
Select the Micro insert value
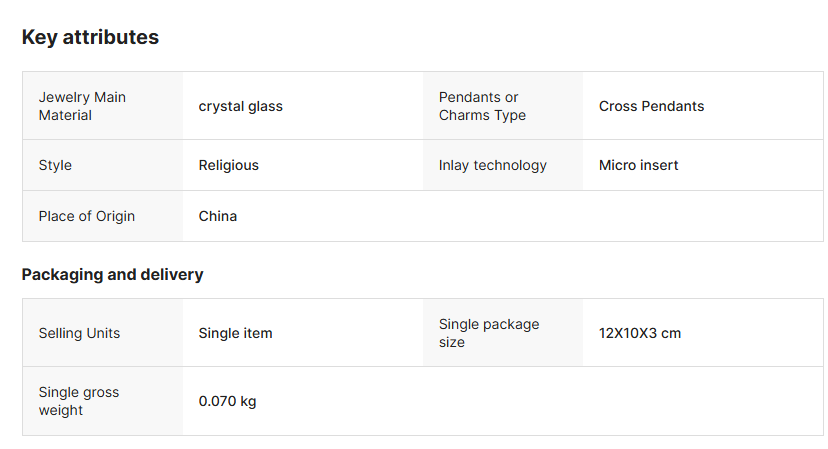tap(638, 165)
